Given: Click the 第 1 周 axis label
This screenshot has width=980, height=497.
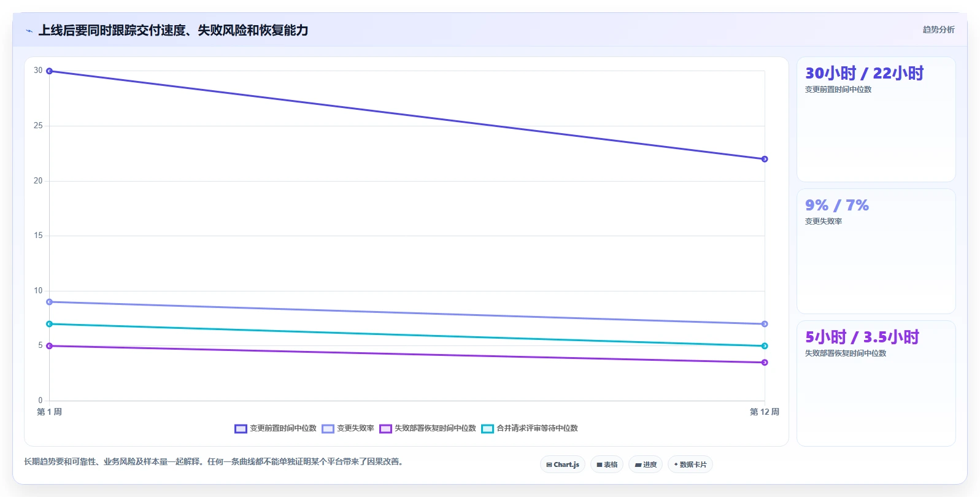Looking at the screenshot, I should pos(49,412).
